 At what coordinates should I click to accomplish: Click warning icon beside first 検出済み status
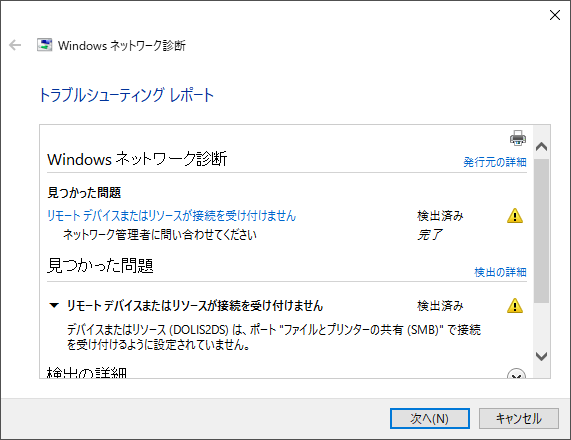(515, 216)
